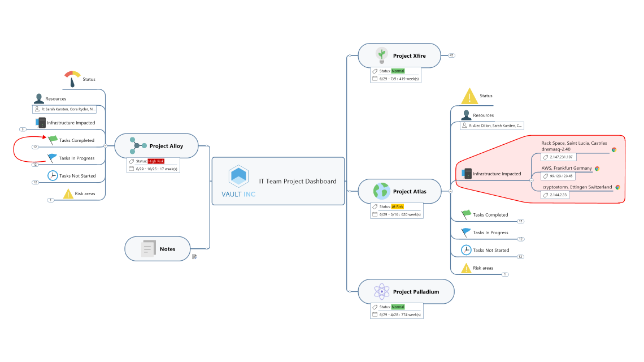Image resolution: width=644 pixels, height=362 pixels.
Task: Click the yellow warning Status icon under Project Atlas
Action: click(469, 96)
